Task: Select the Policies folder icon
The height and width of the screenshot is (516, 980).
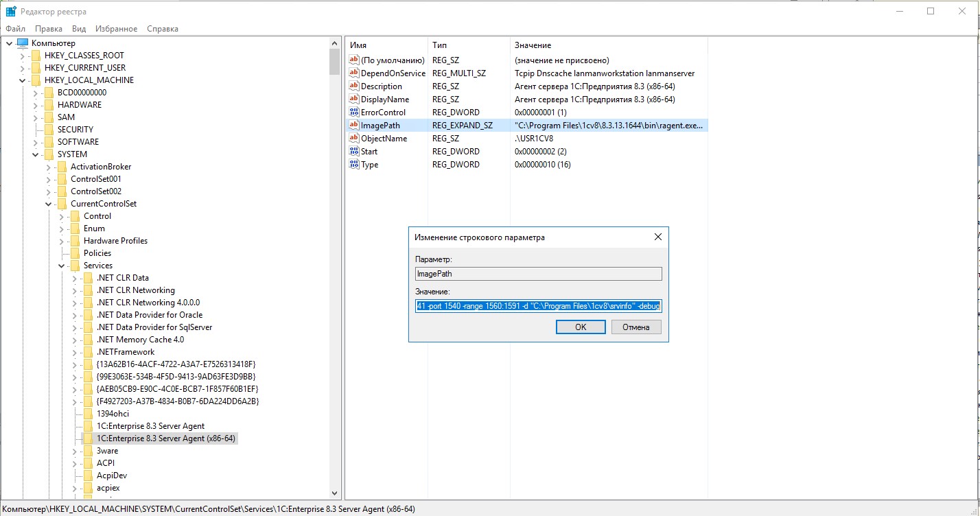Action: pos(75,253)
